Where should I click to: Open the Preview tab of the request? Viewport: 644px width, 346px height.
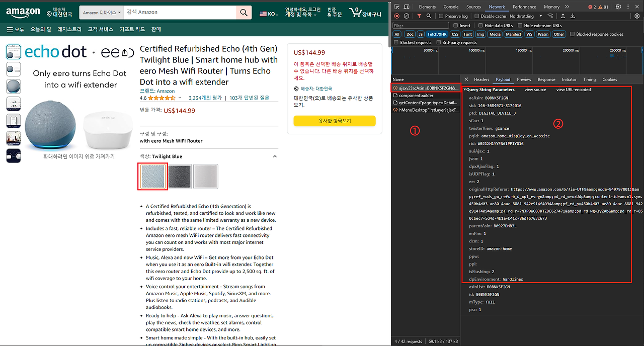[524, 79]
